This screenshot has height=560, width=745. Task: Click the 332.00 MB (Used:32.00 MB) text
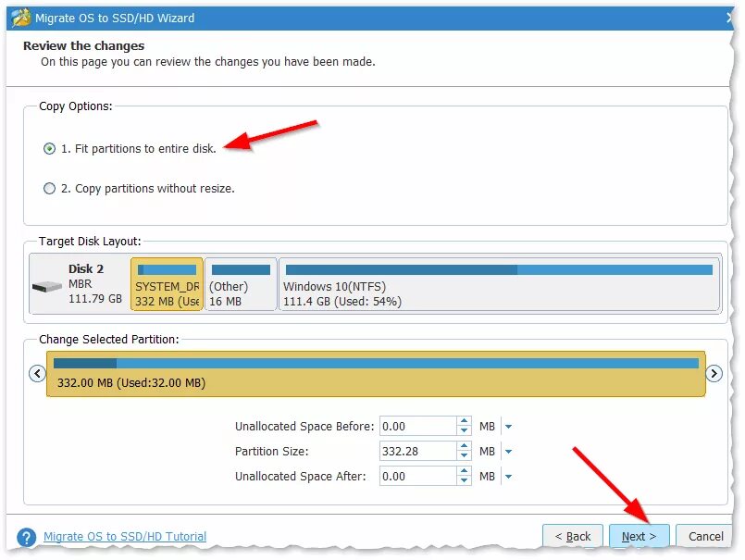[131, 383]
